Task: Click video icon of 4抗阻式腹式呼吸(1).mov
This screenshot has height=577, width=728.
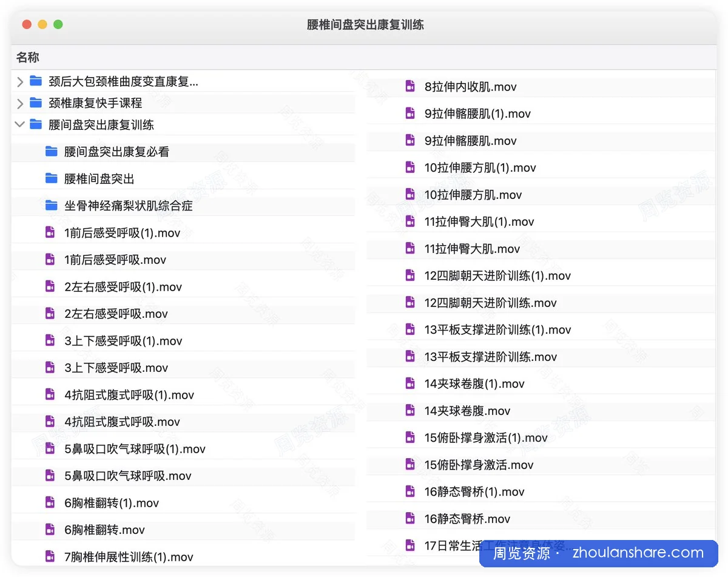Action: click(50, 394)
